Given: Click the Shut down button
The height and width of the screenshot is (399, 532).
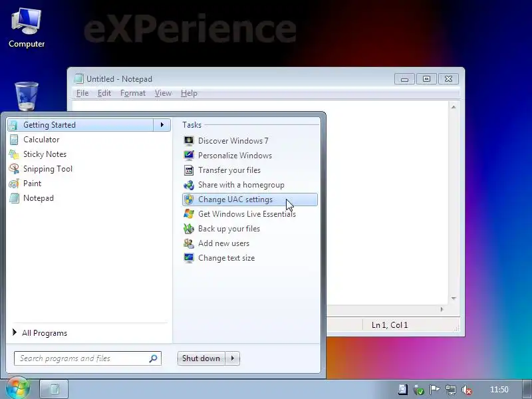Looking at the screenshot, I should (201, 358).
